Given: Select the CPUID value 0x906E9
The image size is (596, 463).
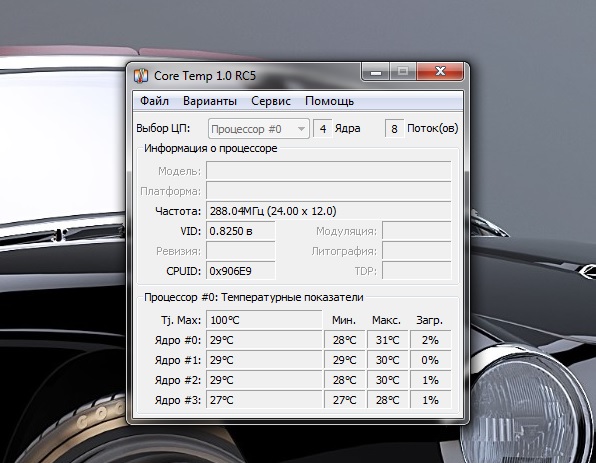Looking at the screenshot, I should pos(241,271).
